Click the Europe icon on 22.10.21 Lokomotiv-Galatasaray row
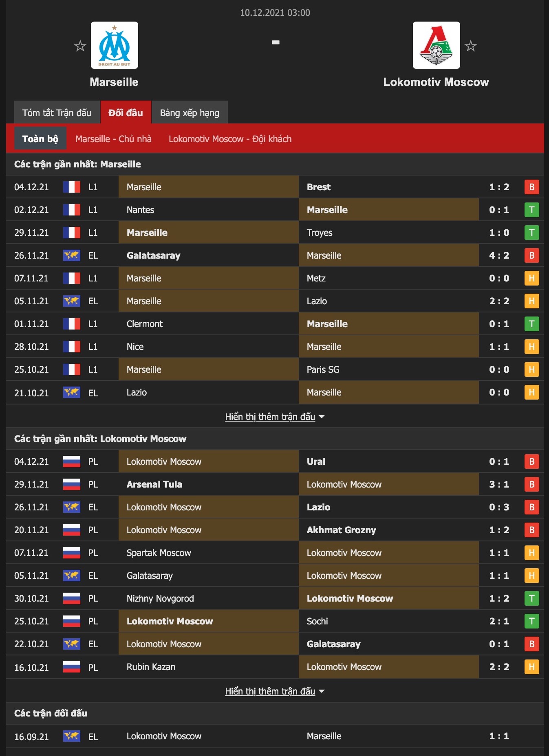Image resolution: width=549 pixels, height=756 pixels. [x=72, y=644]
